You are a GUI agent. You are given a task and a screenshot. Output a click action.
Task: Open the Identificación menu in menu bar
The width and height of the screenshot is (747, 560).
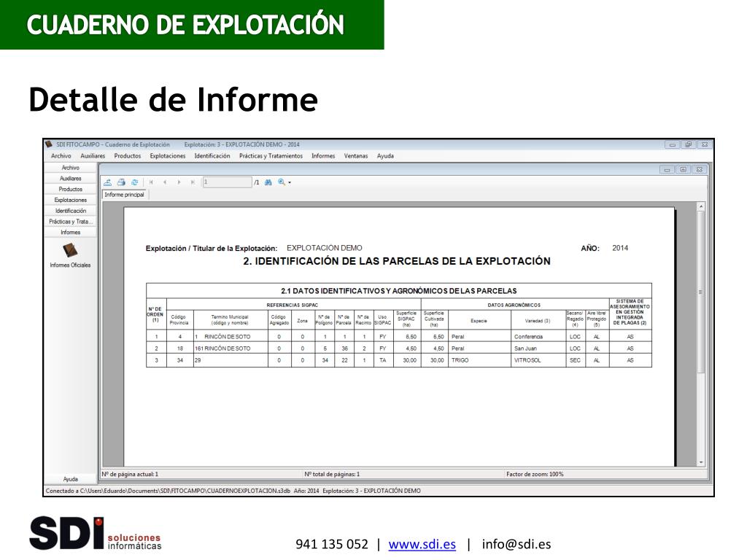pyautogui.click(x=212, y=156)
